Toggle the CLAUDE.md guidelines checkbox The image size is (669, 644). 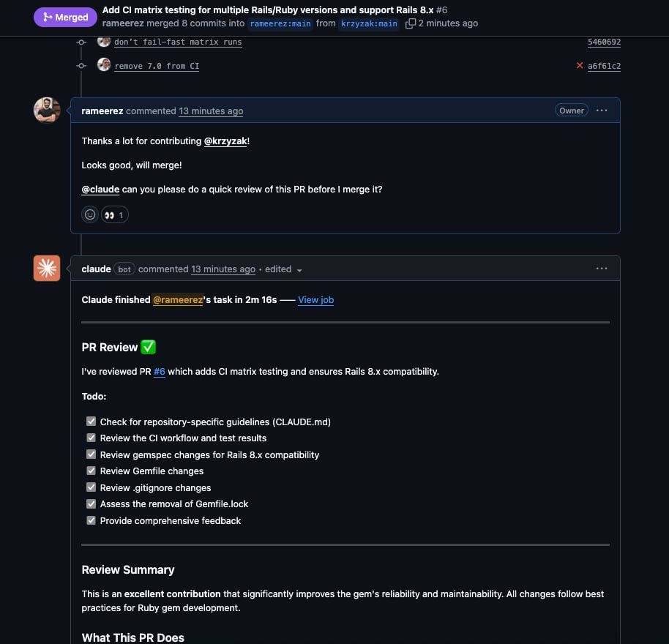[x=91, y=422]
